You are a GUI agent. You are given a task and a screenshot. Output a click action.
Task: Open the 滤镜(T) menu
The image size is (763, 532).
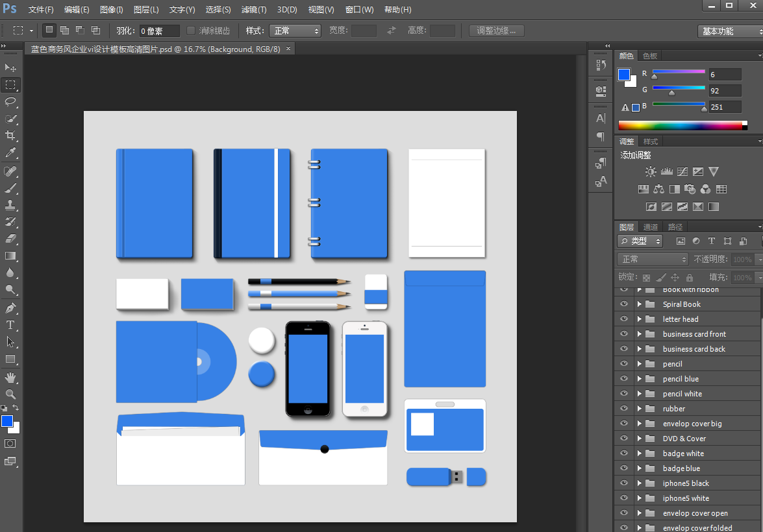pyautogui.click(x=253, y=10)
